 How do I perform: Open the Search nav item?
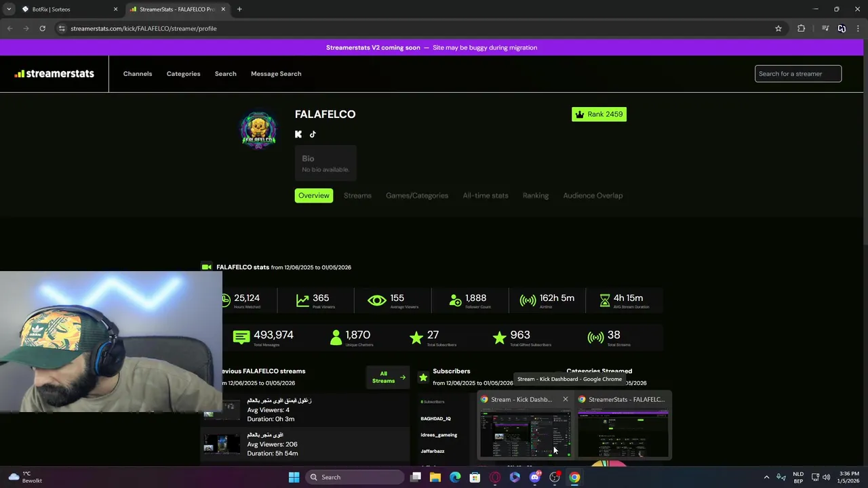pyautogui.click(x=225, y=74)
